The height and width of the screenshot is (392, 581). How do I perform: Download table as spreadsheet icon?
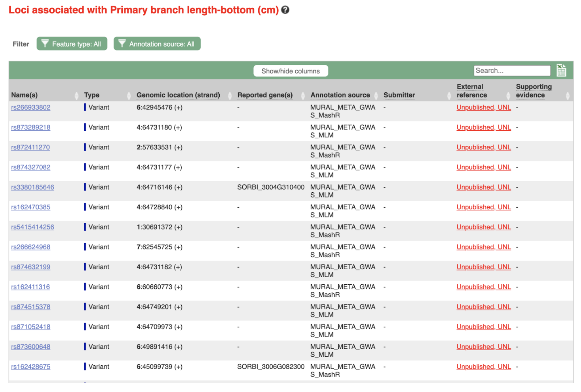coord(561,70)
